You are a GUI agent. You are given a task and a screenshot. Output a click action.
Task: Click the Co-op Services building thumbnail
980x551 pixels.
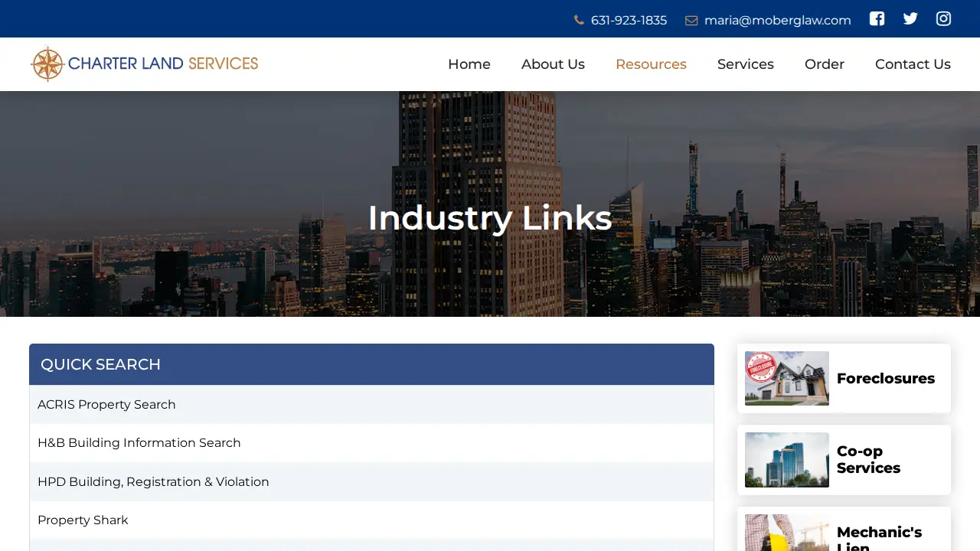click(x=787, y=460)
